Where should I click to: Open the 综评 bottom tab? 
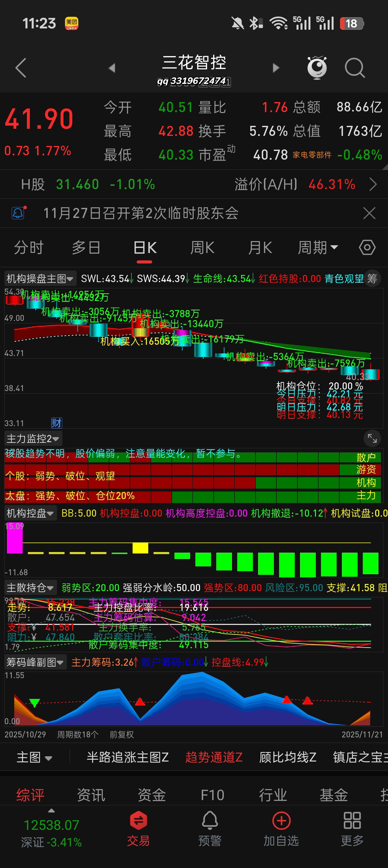[x=30, y=795]
